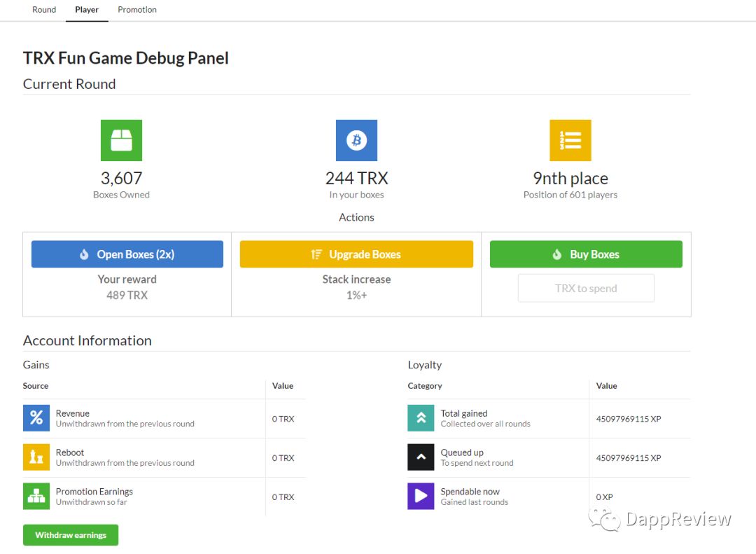Select the Player tab
Screen dimensions: 756x554
pos(87,10)
